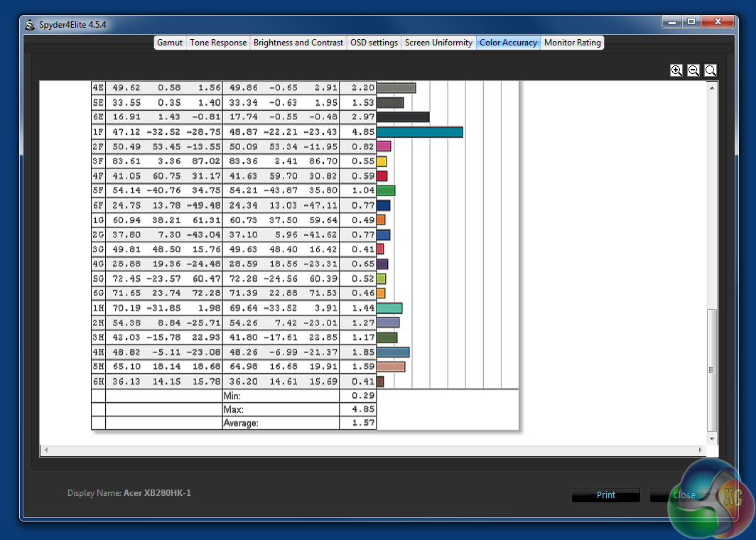The height and width of the screenshot is (540, 756).
Task: Select Brightness and Contrast tab
Action: coord(298,43)
